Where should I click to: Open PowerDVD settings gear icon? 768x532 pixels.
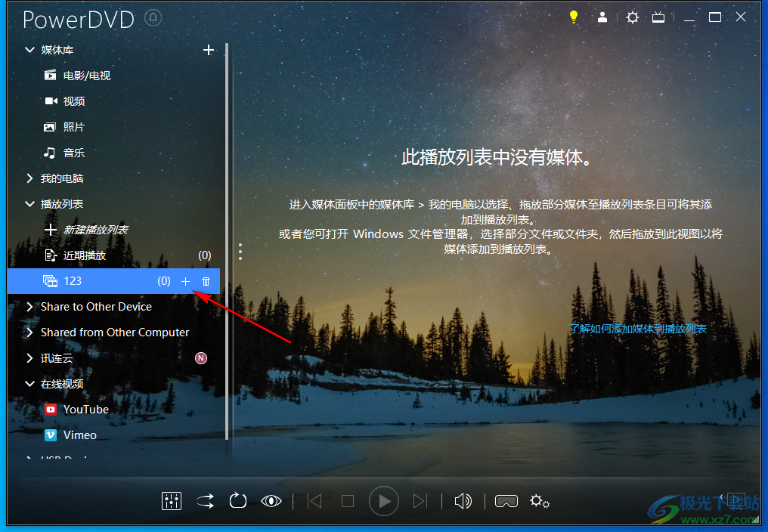click(x=633, y=17)
